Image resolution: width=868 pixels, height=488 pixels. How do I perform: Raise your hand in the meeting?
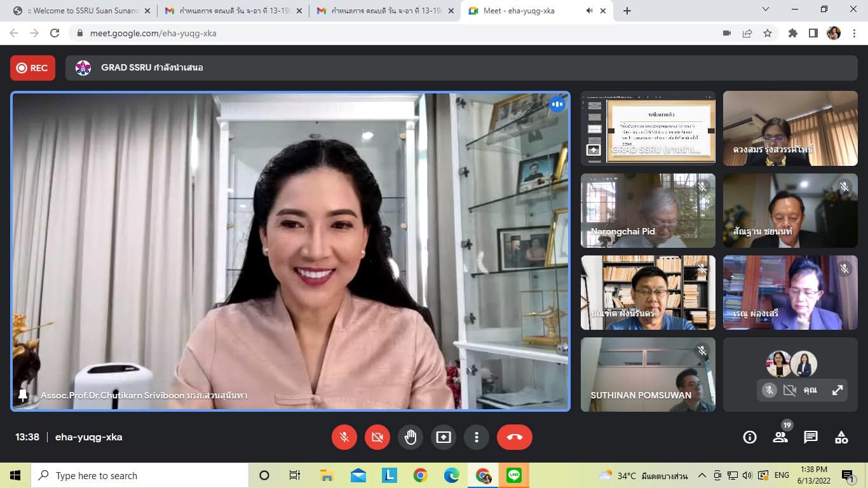(410, 437)
